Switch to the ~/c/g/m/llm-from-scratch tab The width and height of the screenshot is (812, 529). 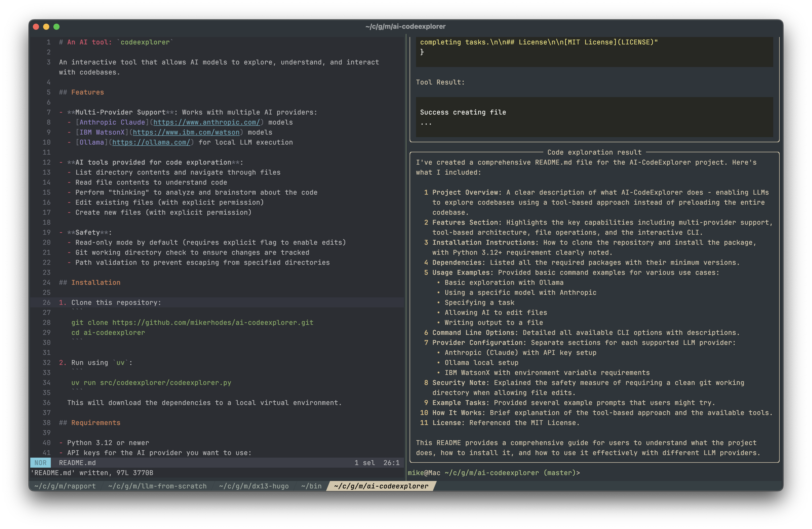157,486
